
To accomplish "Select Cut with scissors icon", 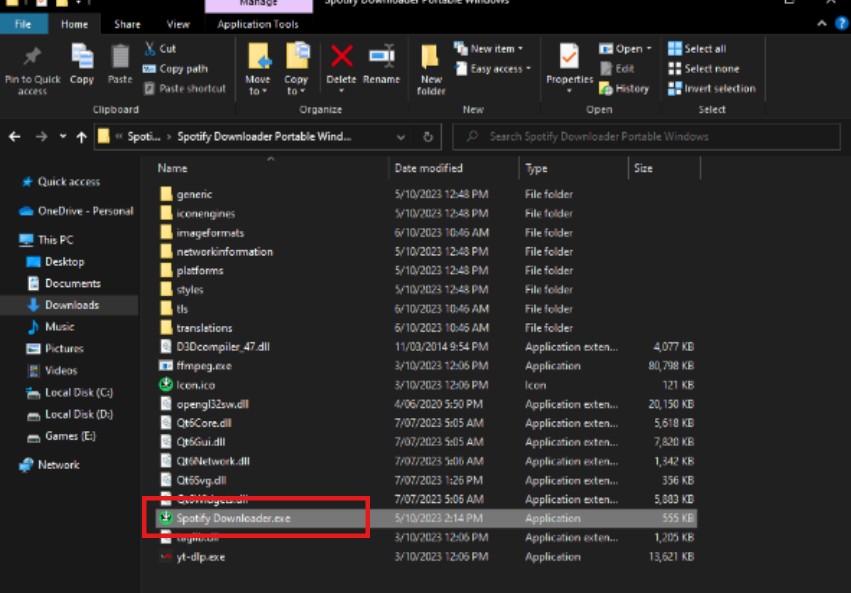I will point(160,48).
